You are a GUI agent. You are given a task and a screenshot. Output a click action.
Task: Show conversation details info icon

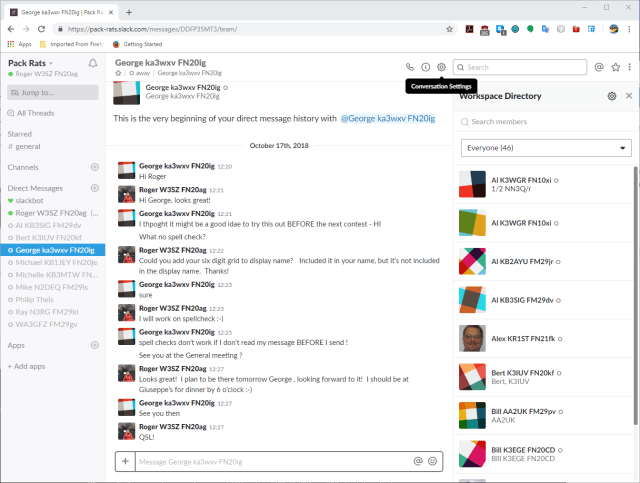coord(425,67)
